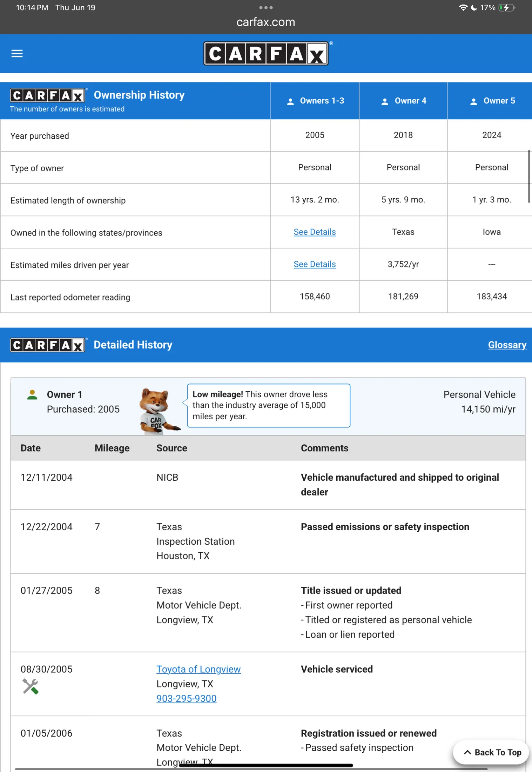Open the Glossary link
532x772 pixels.
click(507, 345)
